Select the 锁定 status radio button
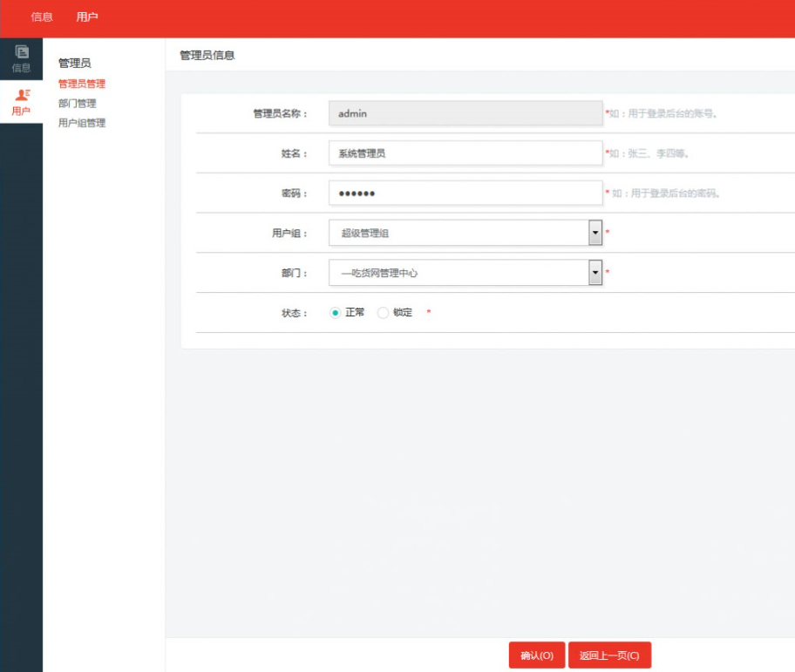The image size is (795, 672). (x=383, y=313)
